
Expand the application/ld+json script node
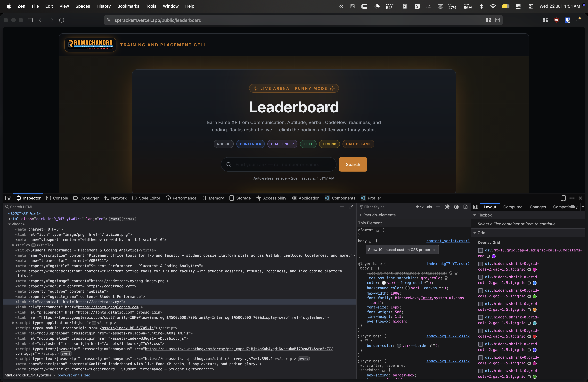13,323
